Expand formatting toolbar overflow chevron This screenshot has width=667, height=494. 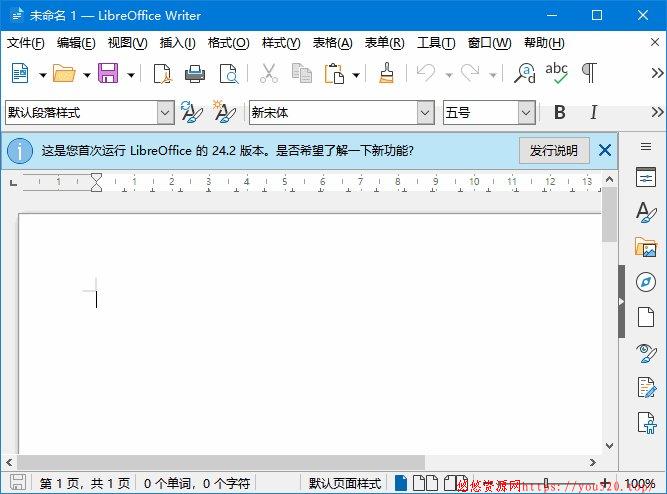tap(657, 112)
